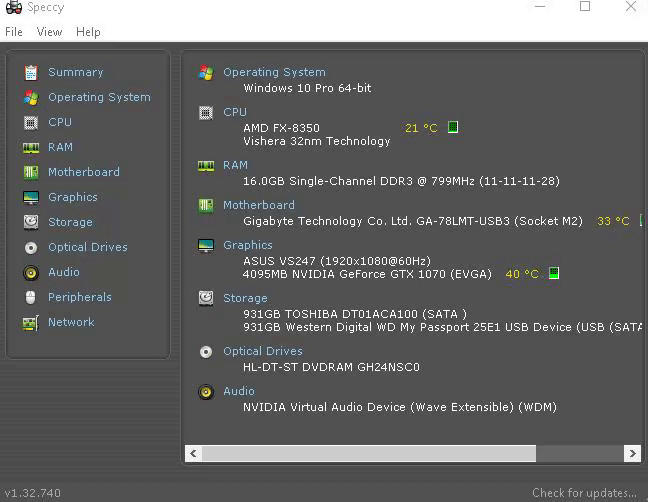Click the CPU temperature value 21 °C
This screenshot has width=648, height=502.
tap(421, 128)
